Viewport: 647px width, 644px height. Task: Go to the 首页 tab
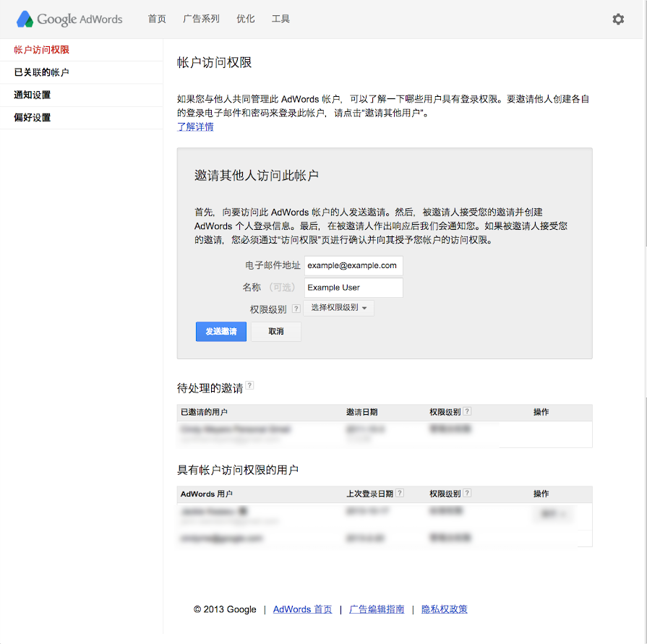(x=157, y=19)
